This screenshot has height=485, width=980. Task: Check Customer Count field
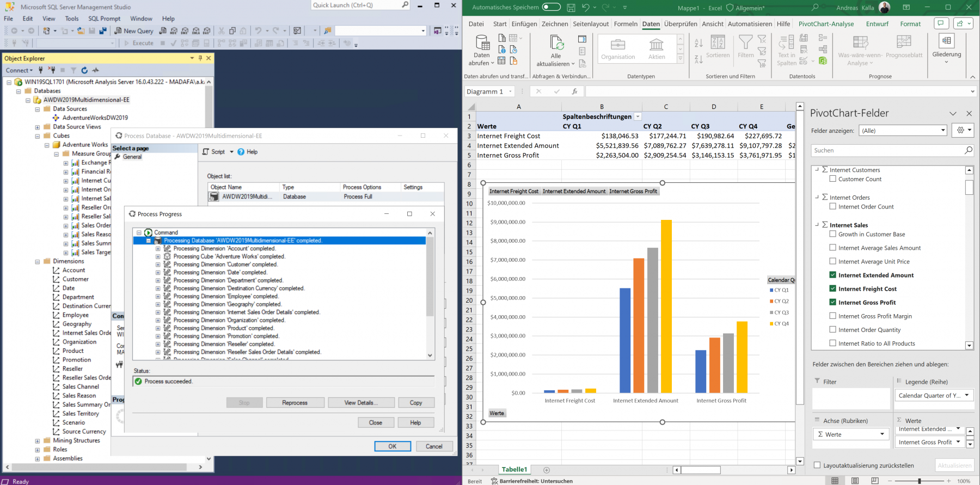[832, 179]
